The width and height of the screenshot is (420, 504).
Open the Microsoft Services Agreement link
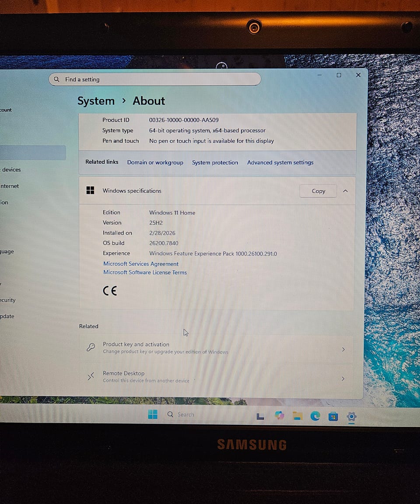pos(141,263)
